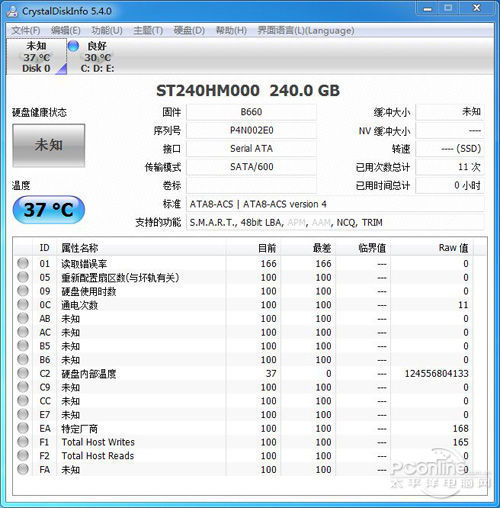Click the status circle for row 0C 通电次数
Viewport: 500px width, 508px height.
coord(23,305)
